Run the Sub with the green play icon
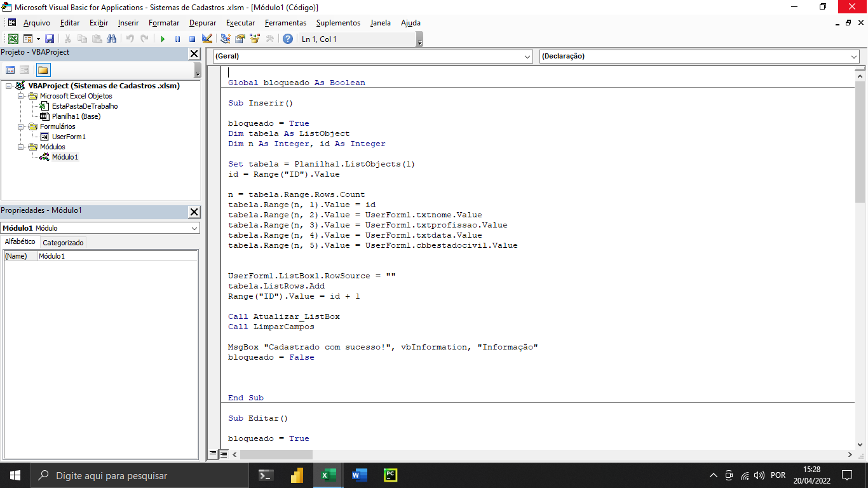868x488 pixels. pyautogui.click(x=163, y=38)
